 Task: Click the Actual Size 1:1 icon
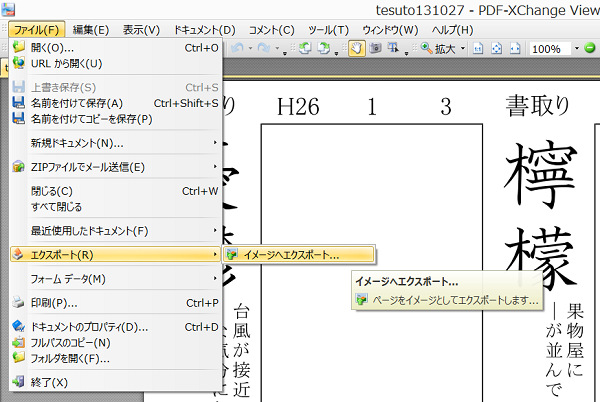(x=478, y=49)
